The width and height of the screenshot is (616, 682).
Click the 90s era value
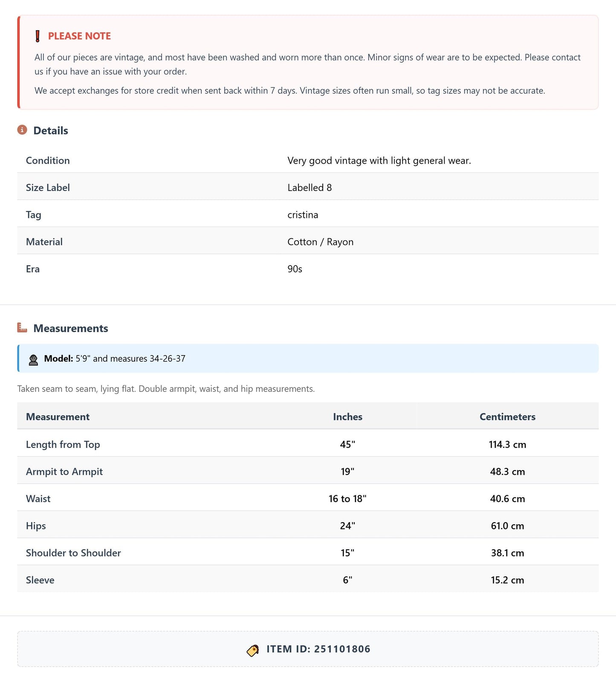click(295, 269)
